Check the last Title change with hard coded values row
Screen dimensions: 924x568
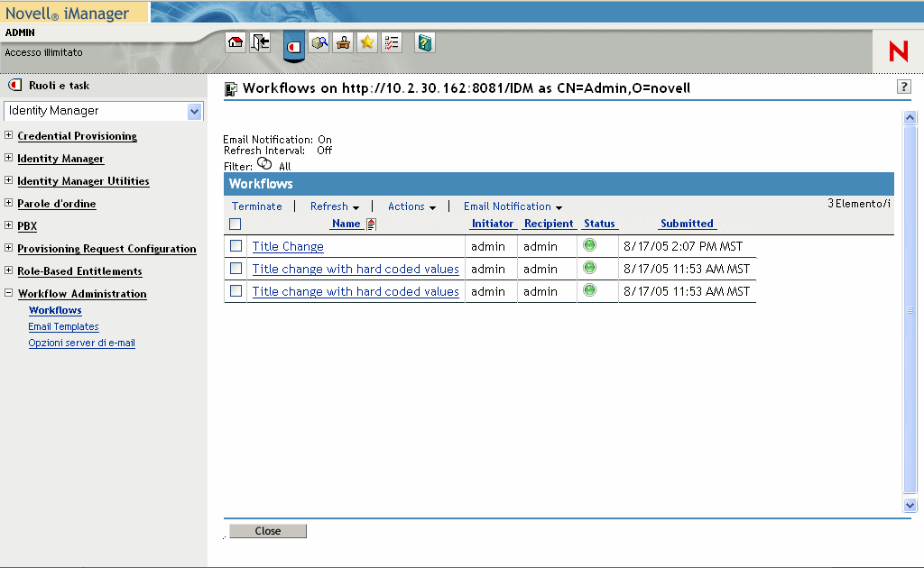[236, 290]
